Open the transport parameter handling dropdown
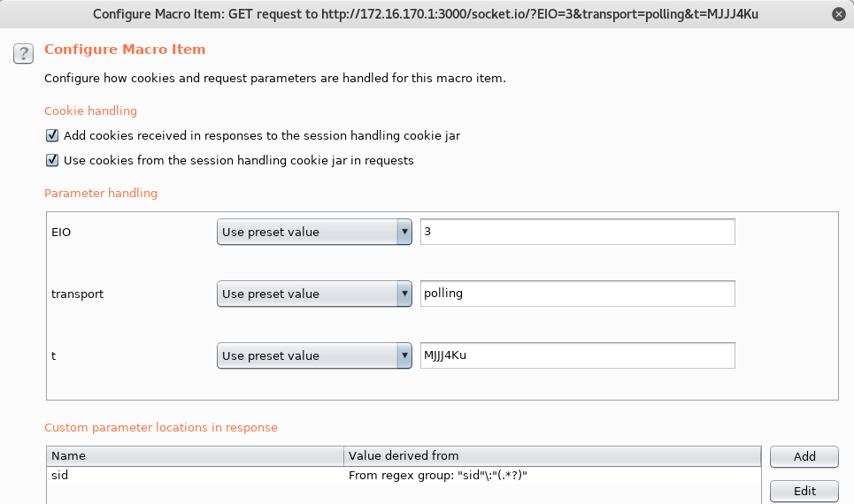This screenshot has width=854, height=504. point(314,294)
